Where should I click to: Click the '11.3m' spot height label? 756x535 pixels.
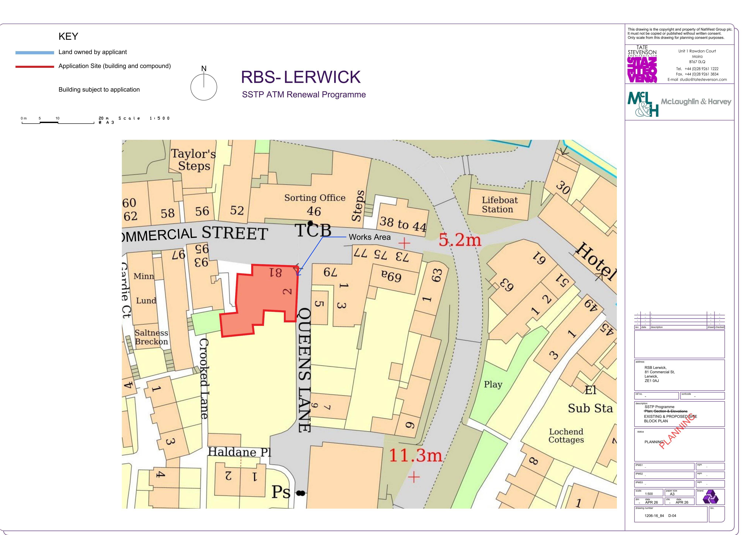[x=415, y=455]
